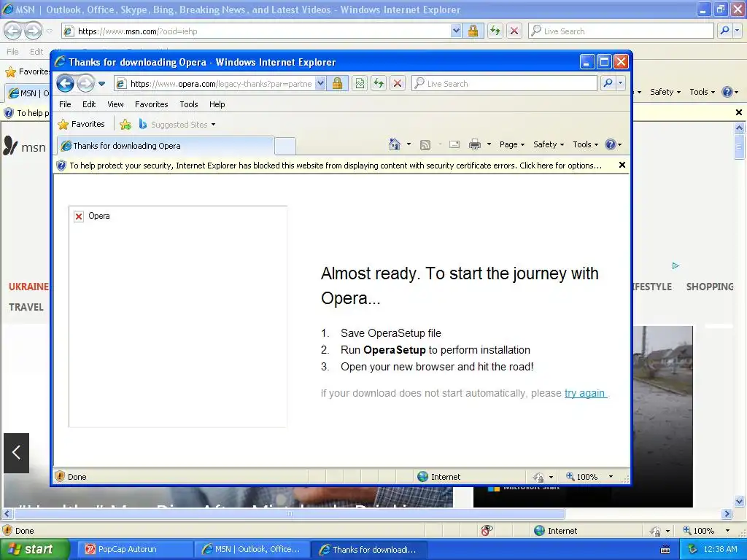This screenshot has height=560, width=747.
Task: Open View menu
Action: click(115, 104)
